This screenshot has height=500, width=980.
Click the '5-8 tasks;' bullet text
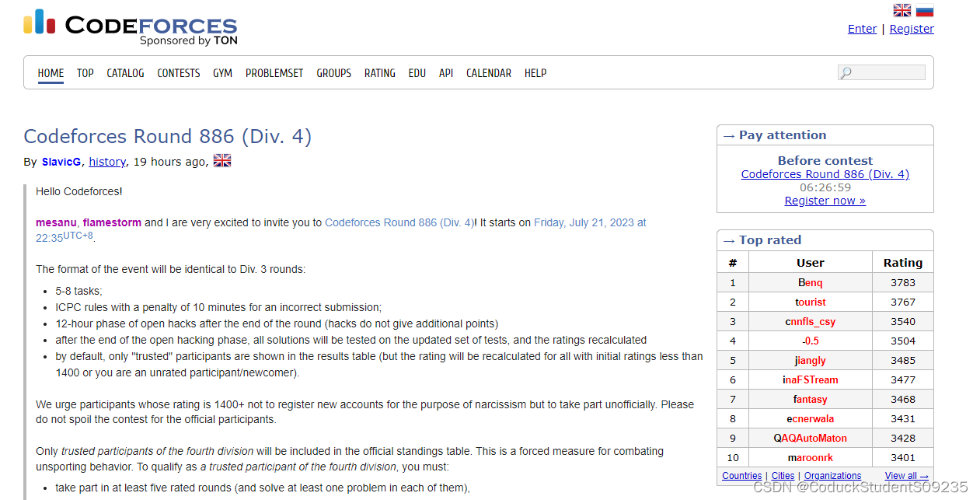pyautogui.click(x=79, y=291)
